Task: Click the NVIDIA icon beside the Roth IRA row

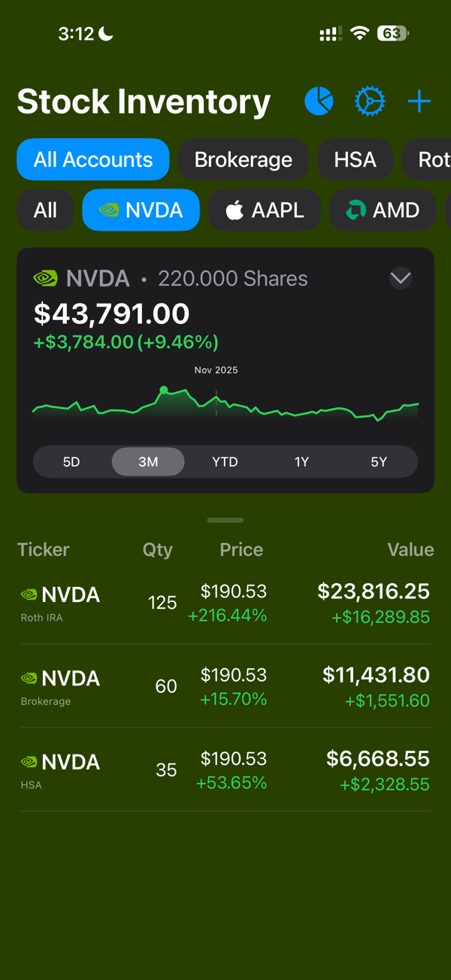Action: click(x=29, y=594)
